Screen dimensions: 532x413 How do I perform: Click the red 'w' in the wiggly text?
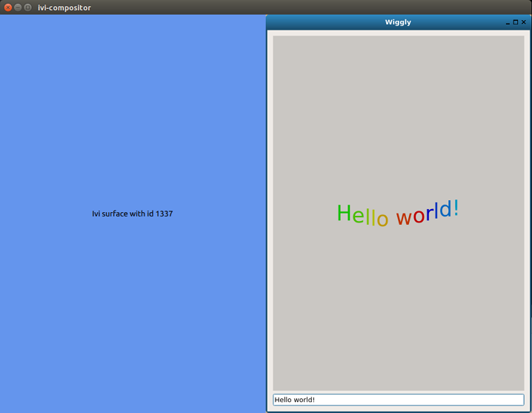pyautogui.click(x=403, y=218)
